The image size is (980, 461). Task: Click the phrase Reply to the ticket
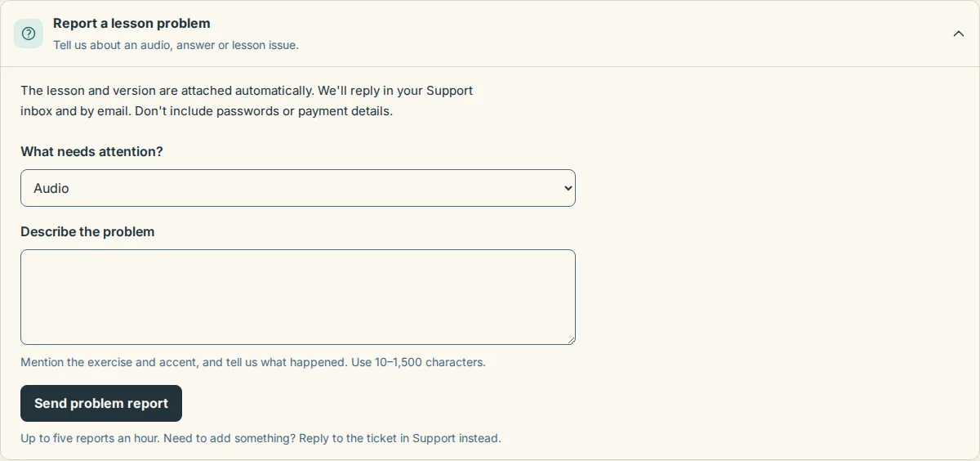347,438
